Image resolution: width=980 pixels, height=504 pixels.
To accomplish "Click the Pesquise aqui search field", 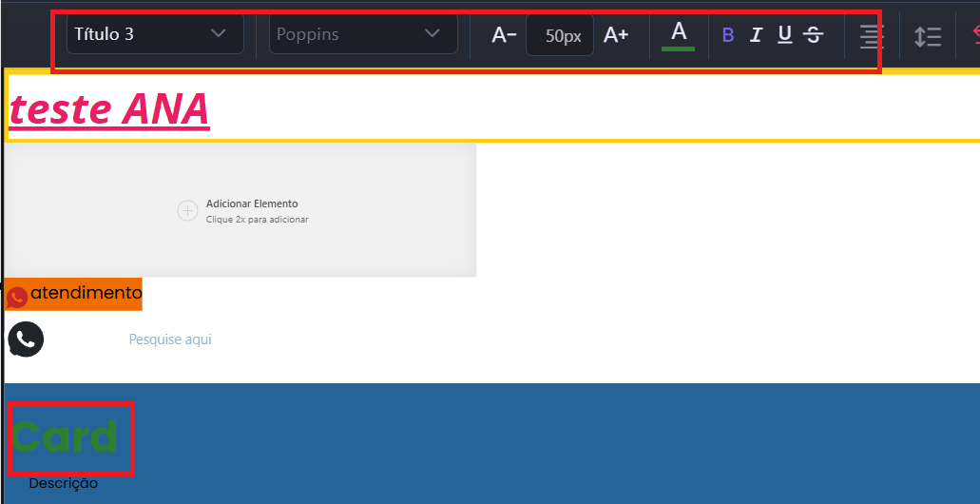I will click(170, 339).
